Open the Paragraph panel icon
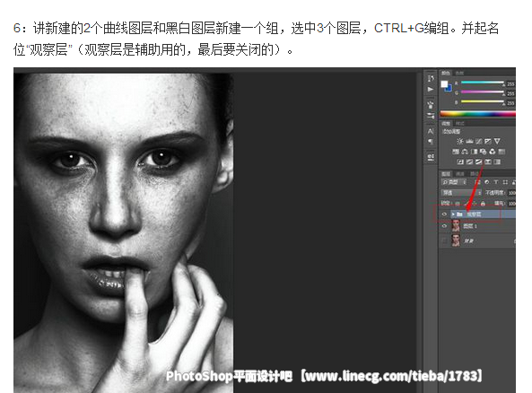Image resolution: width=532 pixels, height=393 pixels. [x=431, y=142]
